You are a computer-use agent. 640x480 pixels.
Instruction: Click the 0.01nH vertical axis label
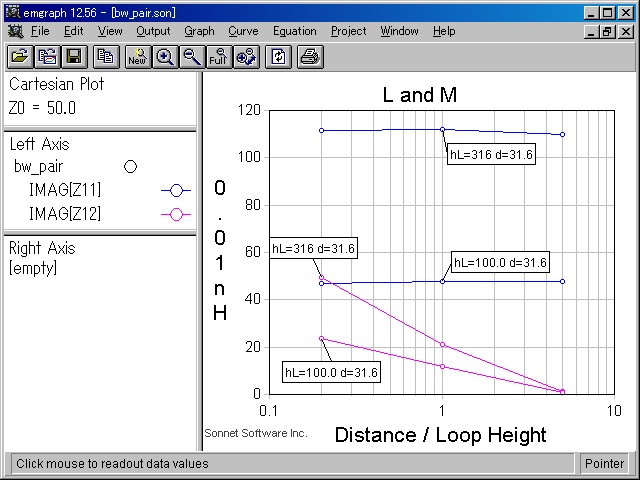(x=220, y=250)
